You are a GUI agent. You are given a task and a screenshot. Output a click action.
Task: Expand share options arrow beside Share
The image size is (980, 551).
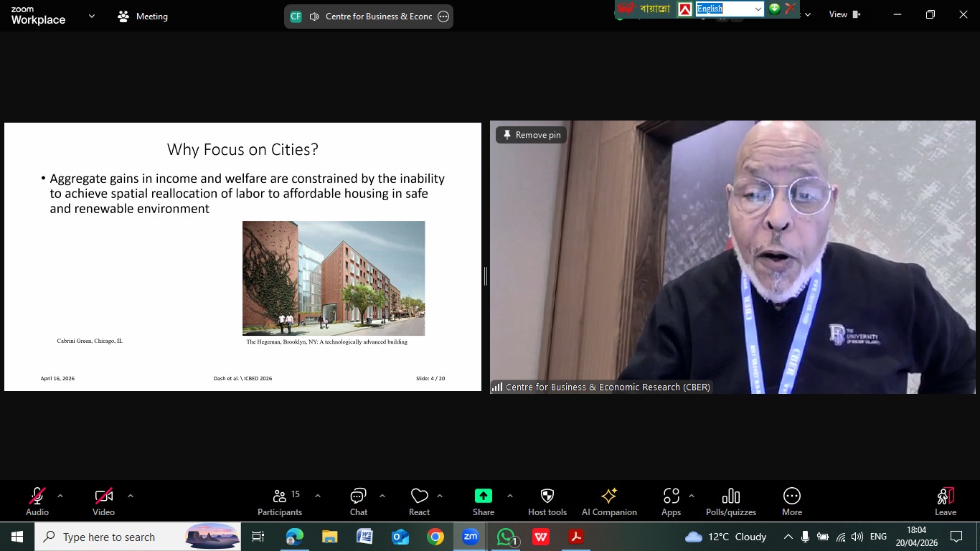pyautogui.click(x=510, y=496)
